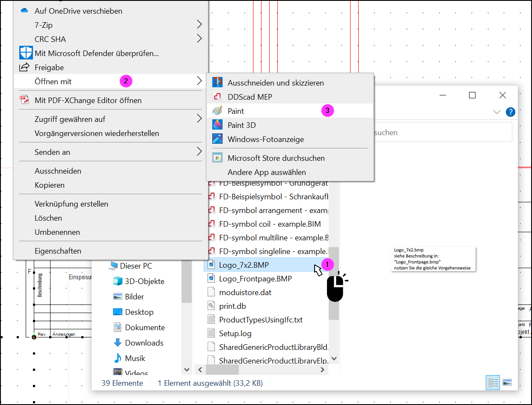Screen dimensions: 532x405
Task: Click the print.db file icon
Action: [x=211, y=306]
